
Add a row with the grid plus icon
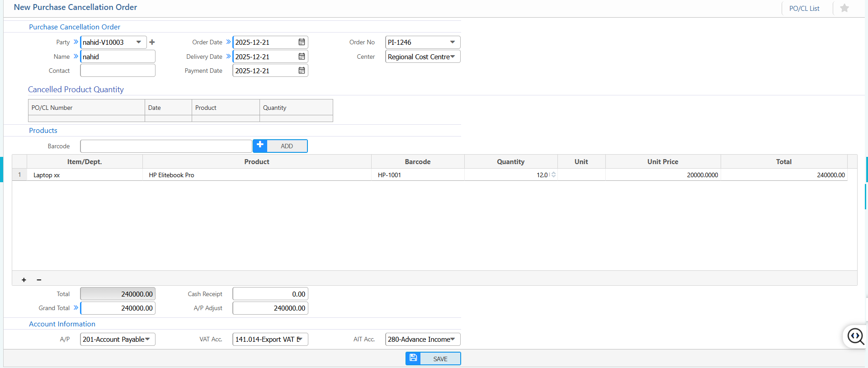(24, 280)
